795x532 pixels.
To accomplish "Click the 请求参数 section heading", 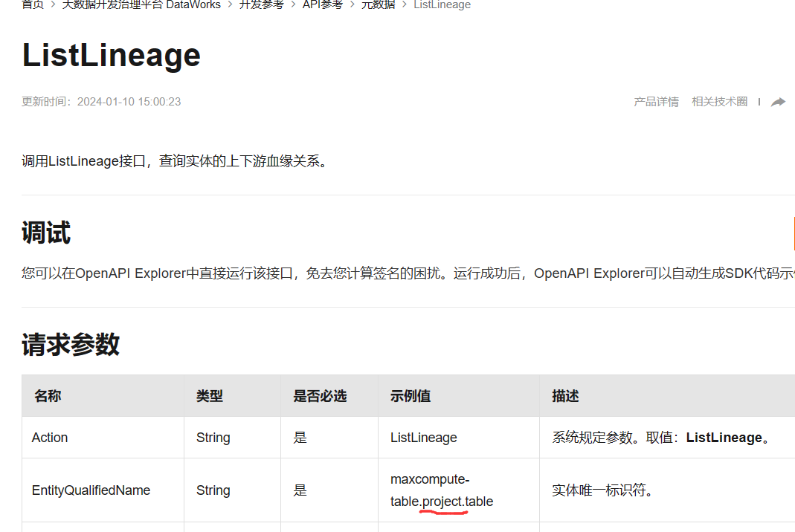I will [71, 345].
